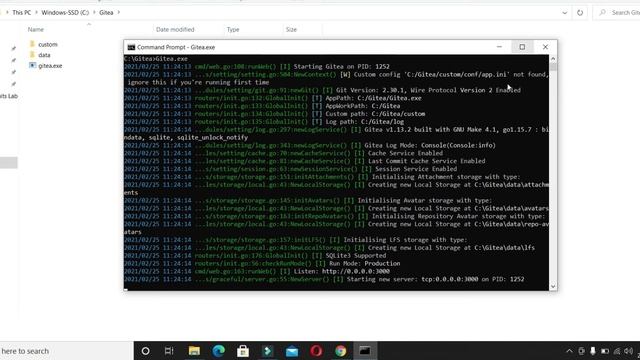Click This PC in the address breadcrumb
The width and height of the screenshot is (640, 360).
click(21, 13)
